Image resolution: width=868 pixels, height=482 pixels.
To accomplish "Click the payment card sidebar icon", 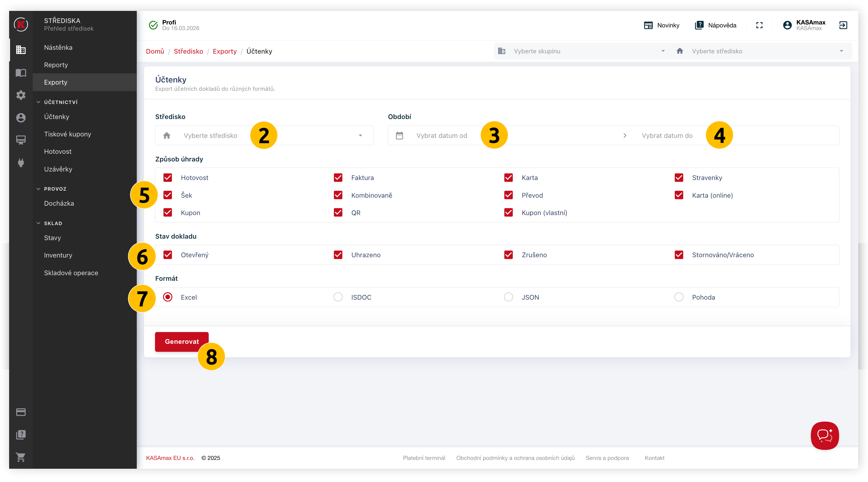I will point(21,412).
